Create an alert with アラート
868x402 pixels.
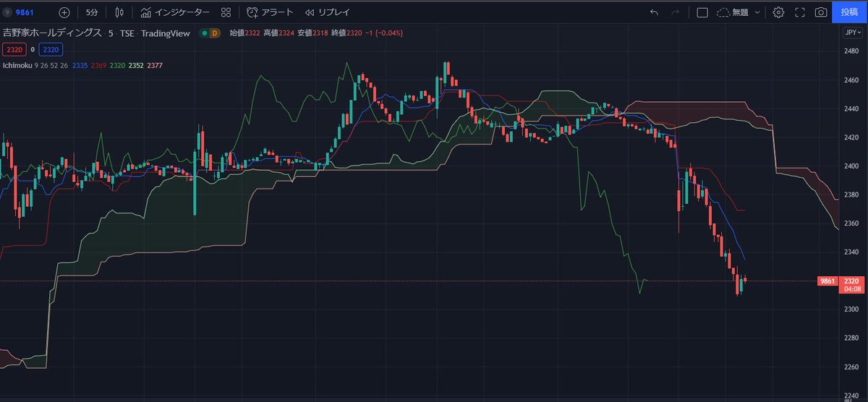tap(270, 12)
